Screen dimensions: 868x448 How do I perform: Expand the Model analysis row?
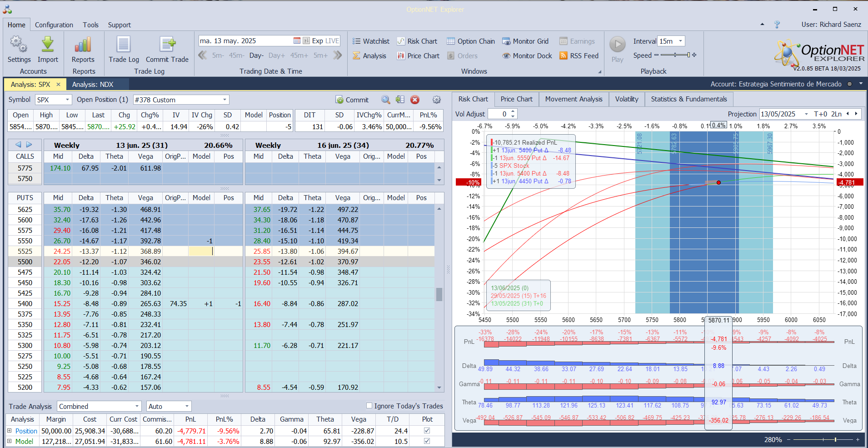[9, 441]
